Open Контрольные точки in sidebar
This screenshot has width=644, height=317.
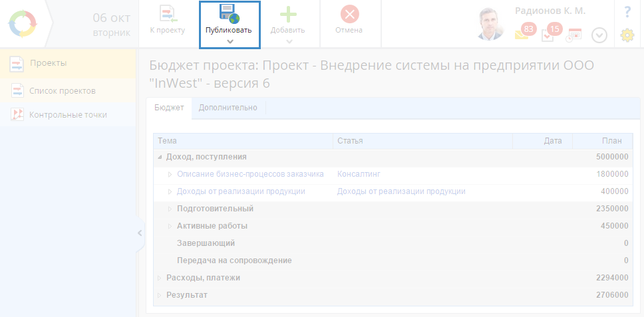coord(68,115)
